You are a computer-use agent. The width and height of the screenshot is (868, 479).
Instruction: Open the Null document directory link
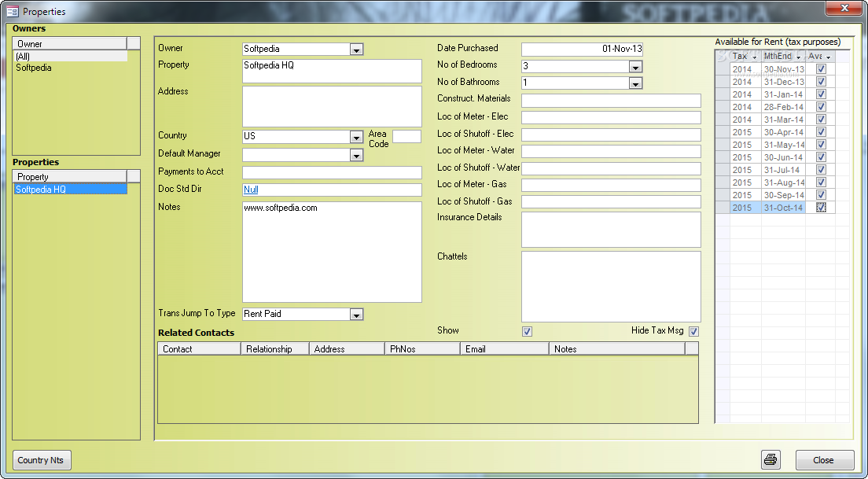[251, 190]
